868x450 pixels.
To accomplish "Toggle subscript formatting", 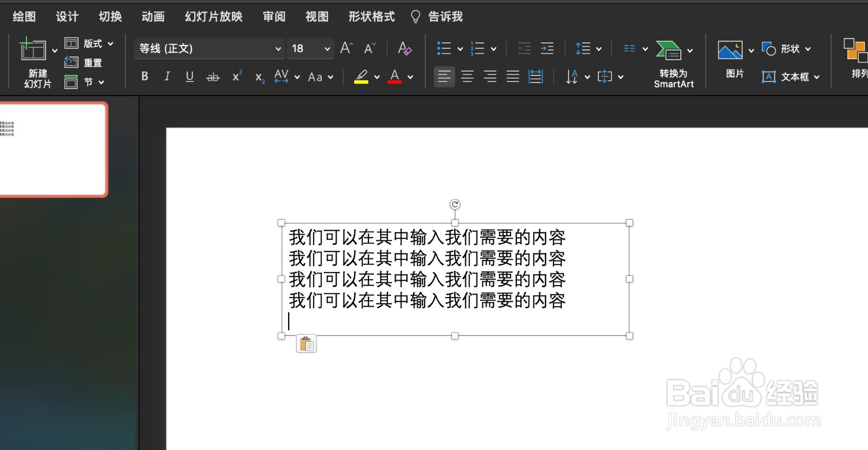I will [260, 78].
